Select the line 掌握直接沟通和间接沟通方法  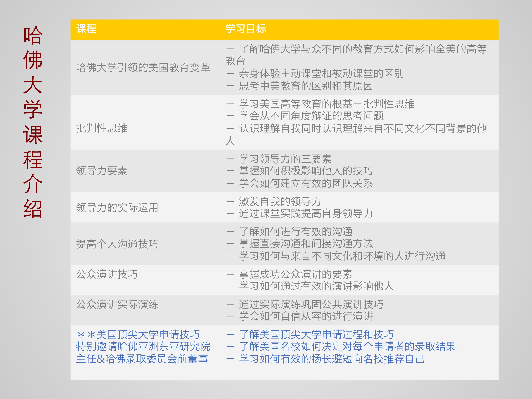tap(306, 244)
